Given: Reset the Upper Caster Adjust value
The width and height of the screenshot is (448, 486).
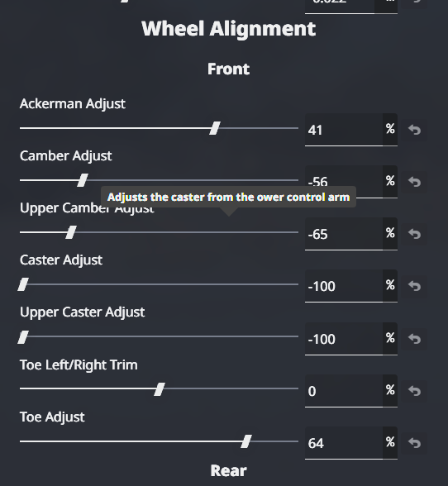Looking at the screenshot, I should tap(414, 339).
